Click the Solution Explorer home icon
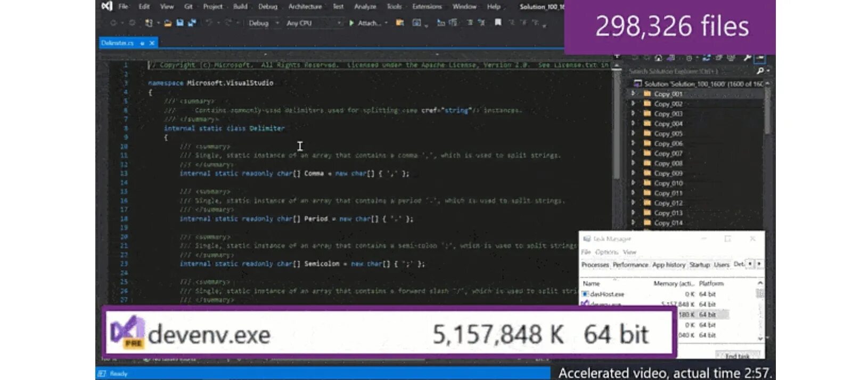The image size is (868, 380). [658, 58]
